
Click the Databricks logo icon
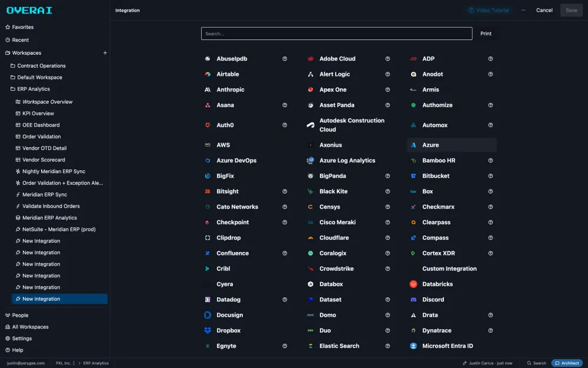point(413,284)
